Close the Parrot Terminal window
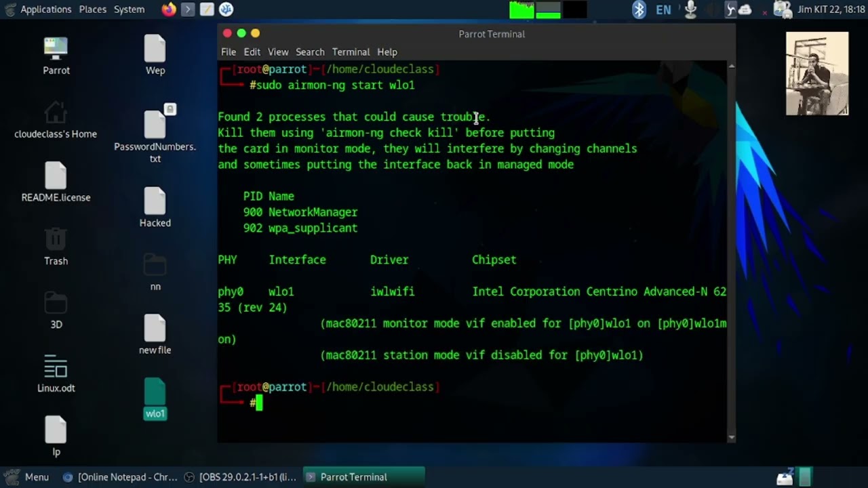The height and width of the screenshot is (488, 868). coord(227,33)
